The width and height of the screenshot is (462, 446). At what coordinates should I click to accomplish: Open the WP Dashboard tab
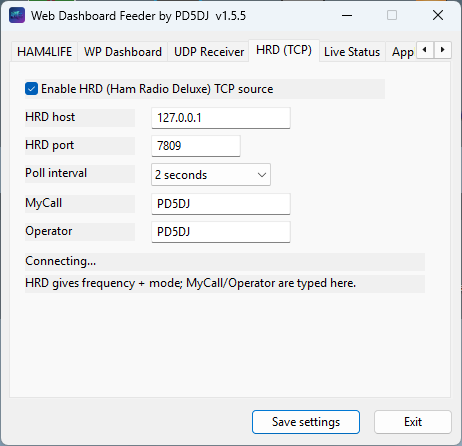point(123,52)
